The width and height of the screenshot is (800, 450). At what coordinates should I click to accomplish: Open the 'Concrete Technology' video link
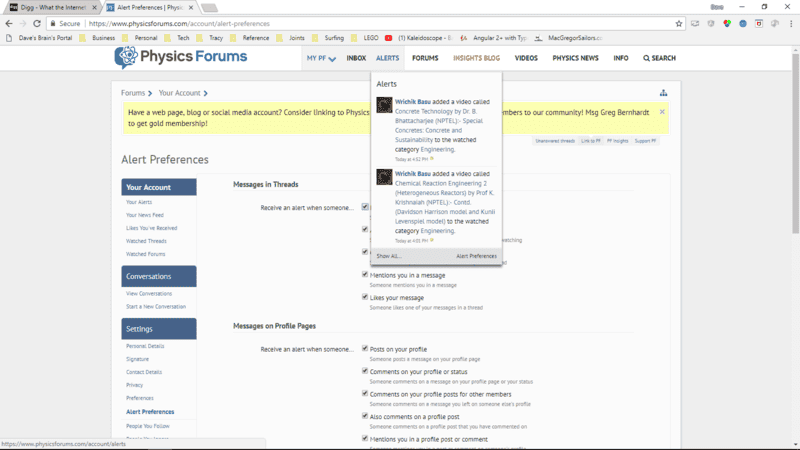(x=439, y=126)
